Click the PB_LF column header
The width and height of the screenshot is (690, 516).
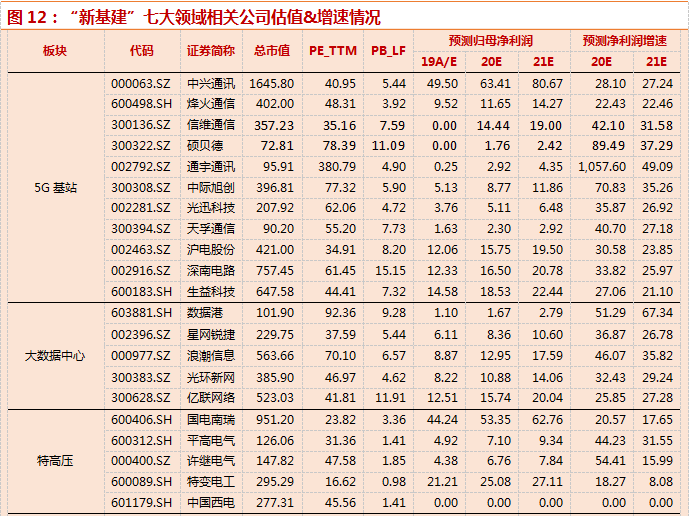pyautogui.click(x=388, y=50)
